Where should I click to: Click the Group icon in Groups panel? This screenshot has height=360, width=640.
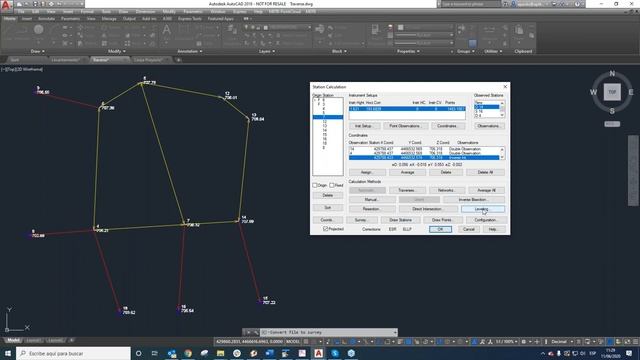tap(462, 28)
